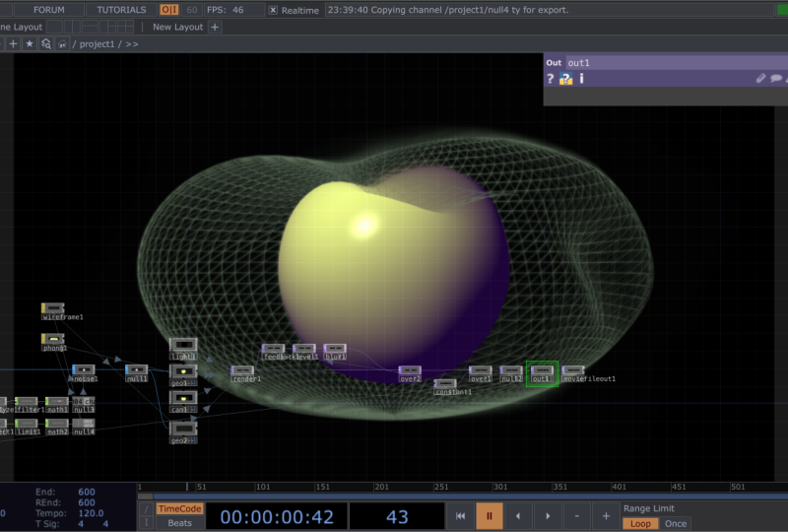Select the limit1 CHOP node

pos(27,424)
